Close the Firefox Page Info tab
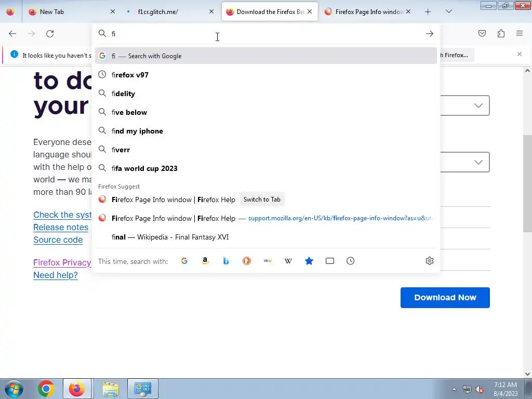 tap(408, 11)
